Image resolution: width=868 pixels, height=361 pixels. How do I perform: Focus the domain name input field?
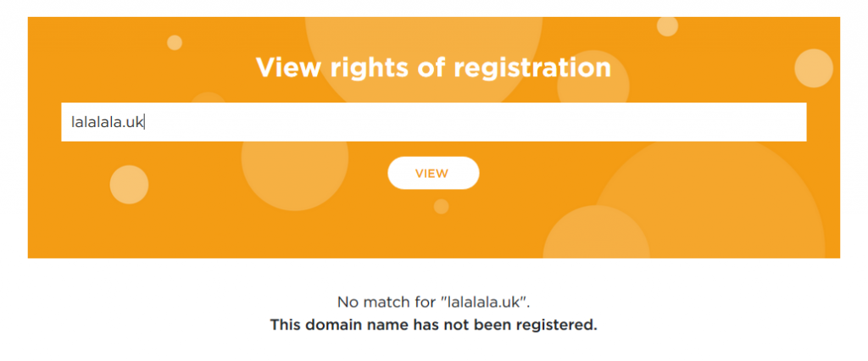click(x=433, y=122)
